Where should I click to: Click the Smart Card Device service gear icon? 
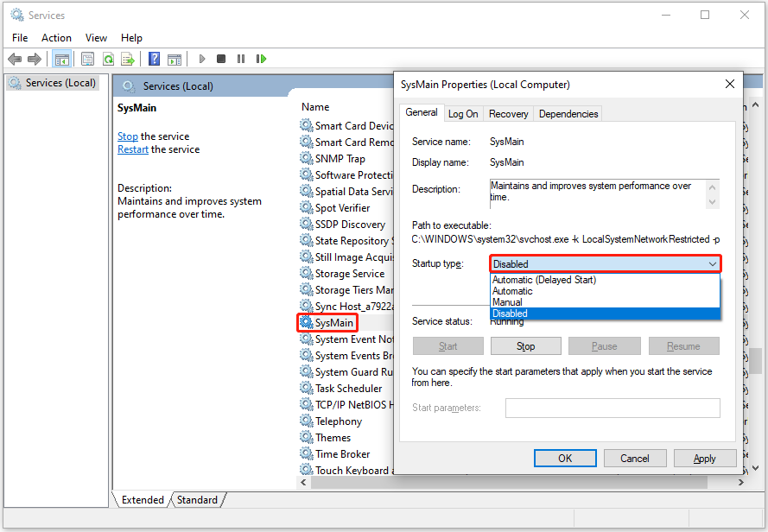coord(307,125)
